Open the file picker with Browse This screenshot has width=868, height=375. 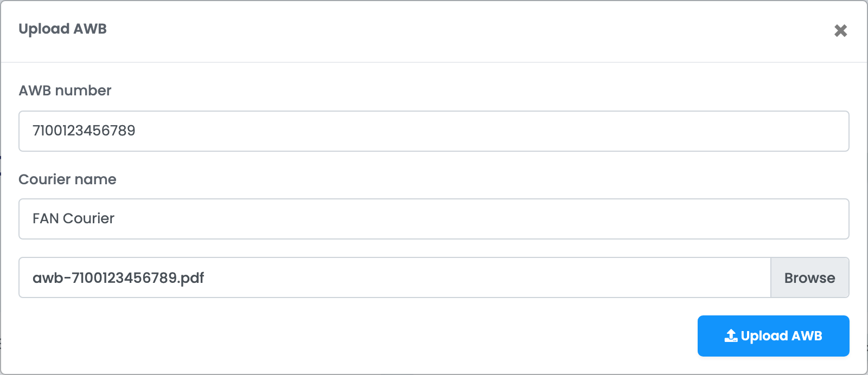point(809,277)
